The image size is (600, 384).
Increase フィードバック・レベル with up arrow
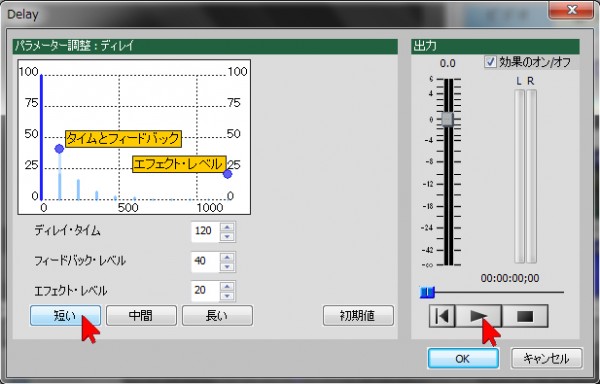point(227,257)
